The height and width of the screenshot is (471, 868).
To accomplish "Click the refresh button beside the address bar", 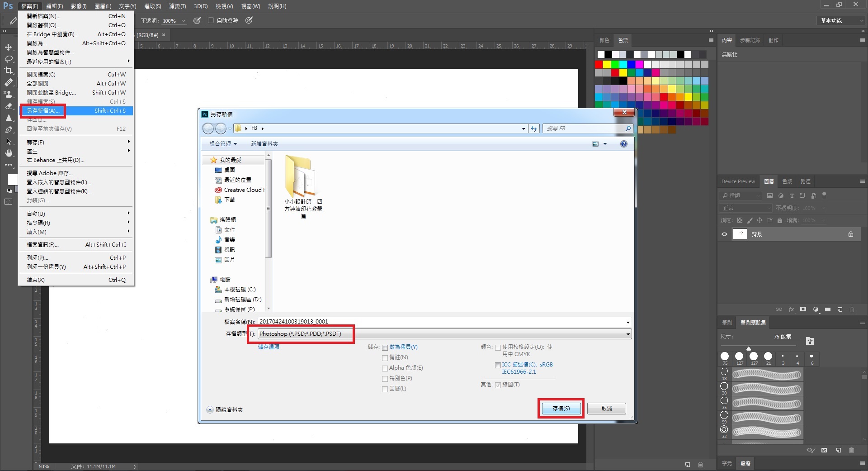I will (x=534, y=128).
